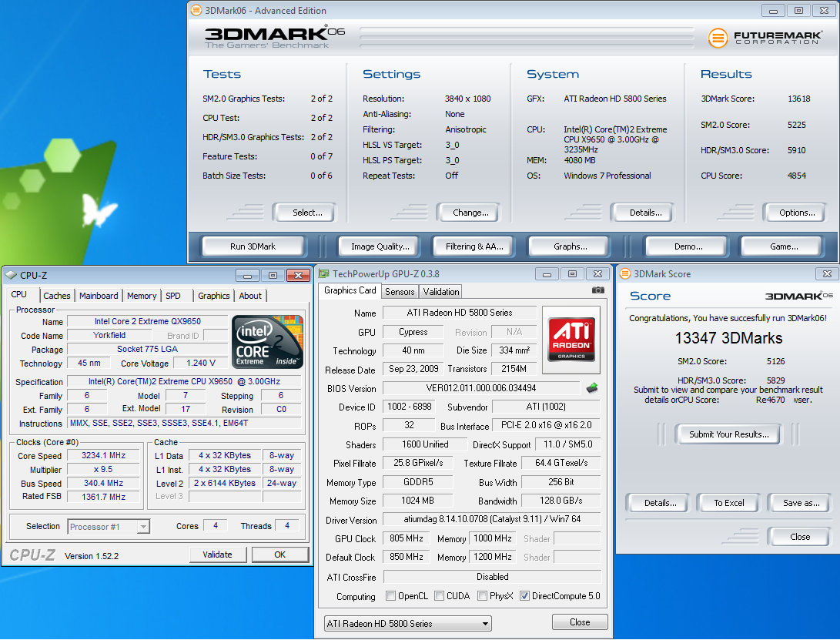The width and height of the screenshot is (840, 640).
Task: Click the GPU-Z title bar icon
Action: tap(323, 274)
